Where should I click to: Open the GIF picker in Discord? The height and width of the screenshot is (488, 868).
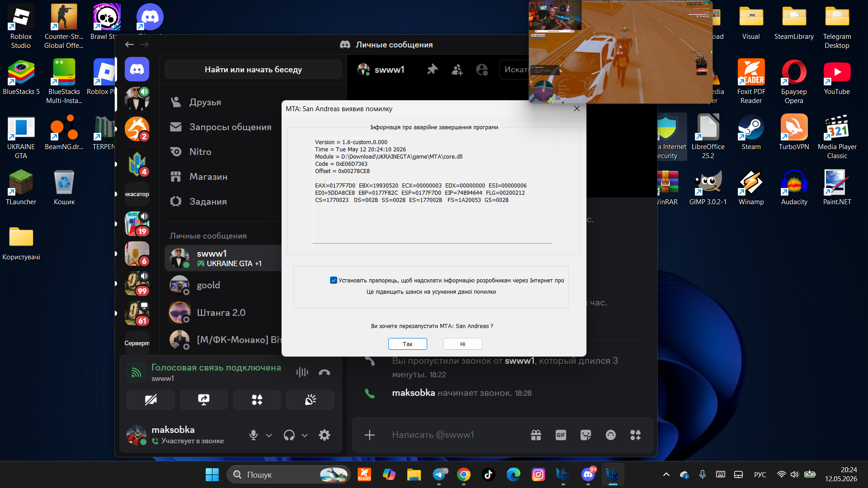point(561,435)
